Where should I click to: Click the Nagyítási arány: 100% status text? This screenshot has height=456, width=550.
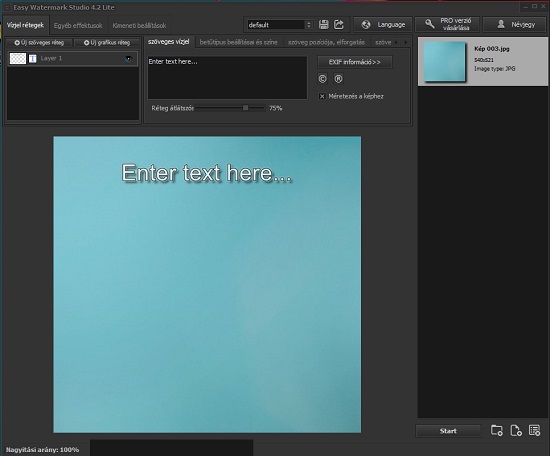pyautogui.click(x=42, y=450)
